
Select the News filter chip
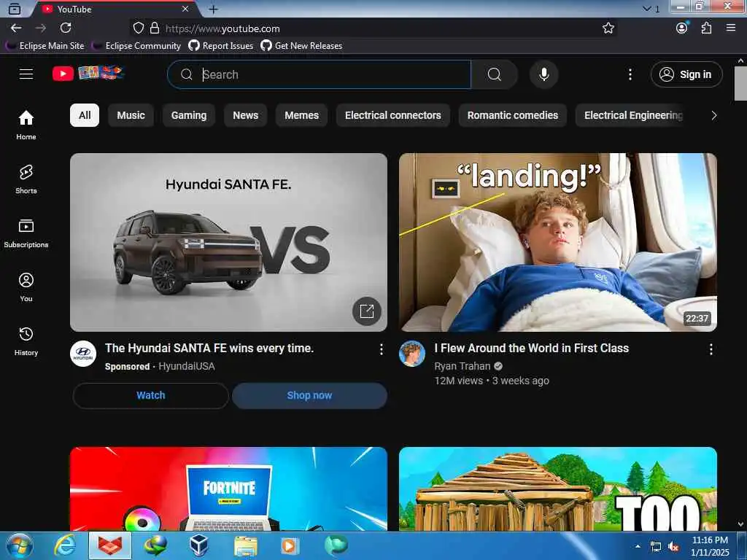pyautogui.click(x=245, y=115)
